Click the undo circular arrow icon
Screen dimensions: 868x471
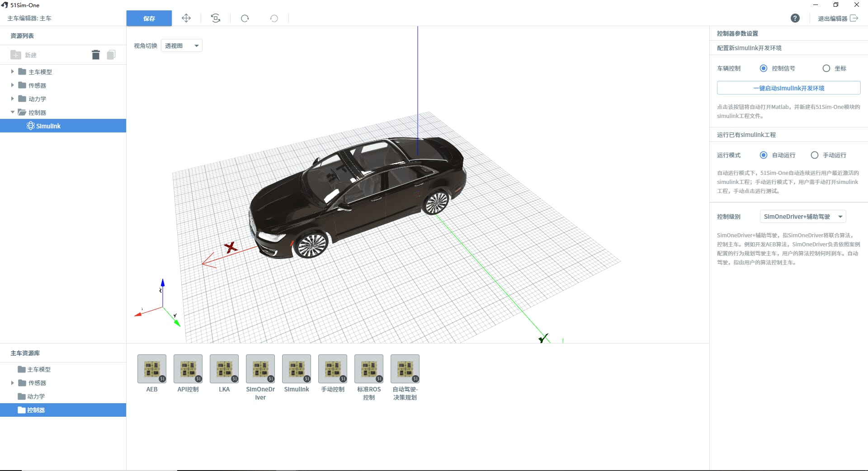(274, 19)
